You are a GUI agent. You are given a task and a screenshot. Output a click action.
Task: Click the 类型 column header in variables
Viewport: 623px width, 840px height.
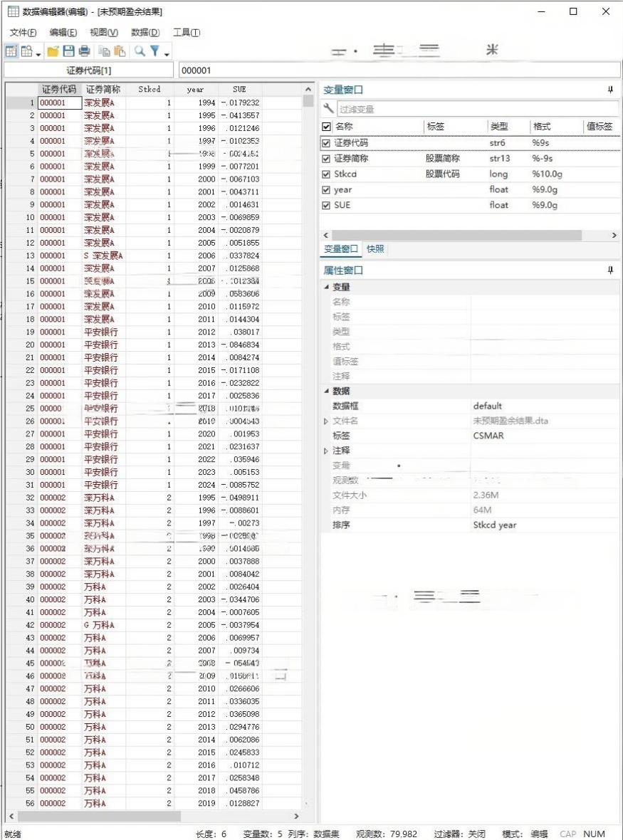point(499,127)
